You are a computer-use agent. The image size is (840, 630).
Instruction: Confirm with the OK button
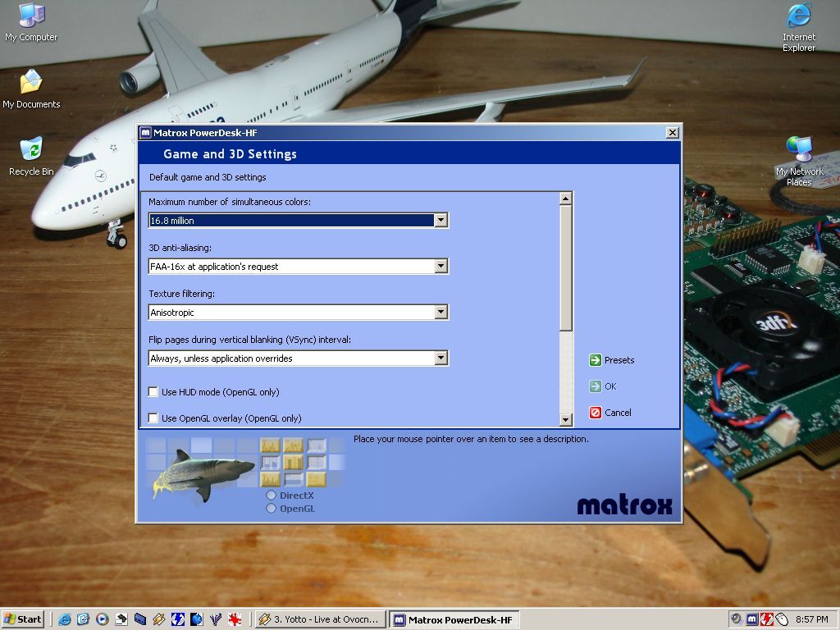[603, 386]
